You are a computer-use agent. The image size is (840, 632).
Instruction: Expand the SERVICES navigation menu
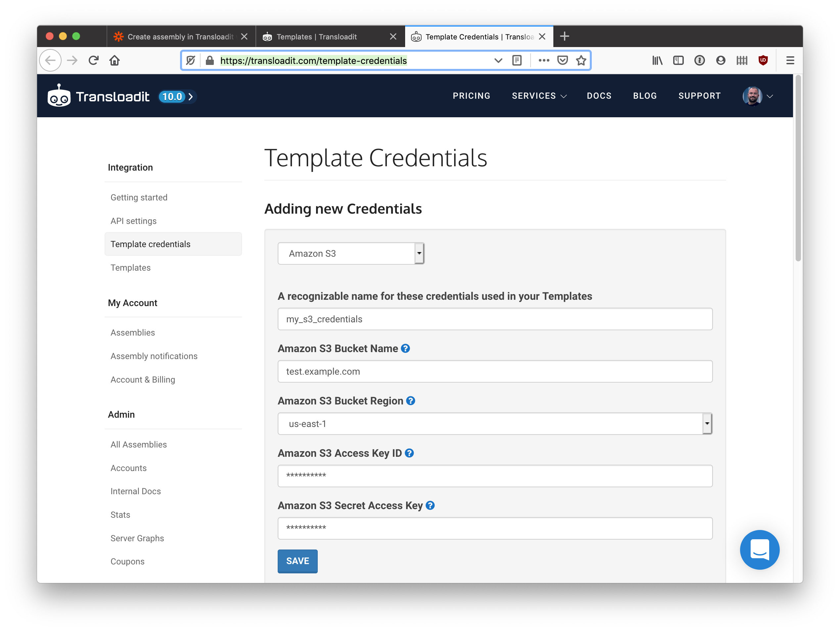coord(539,96)
